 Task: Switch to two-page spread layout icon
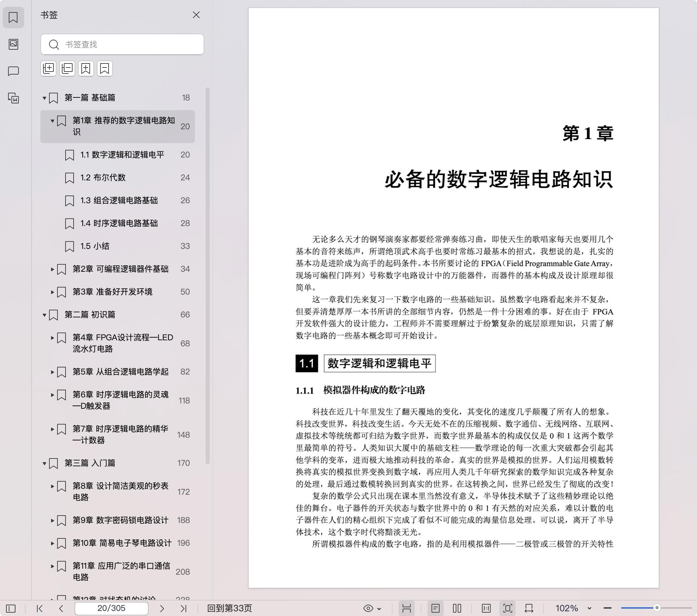point(458,608)
